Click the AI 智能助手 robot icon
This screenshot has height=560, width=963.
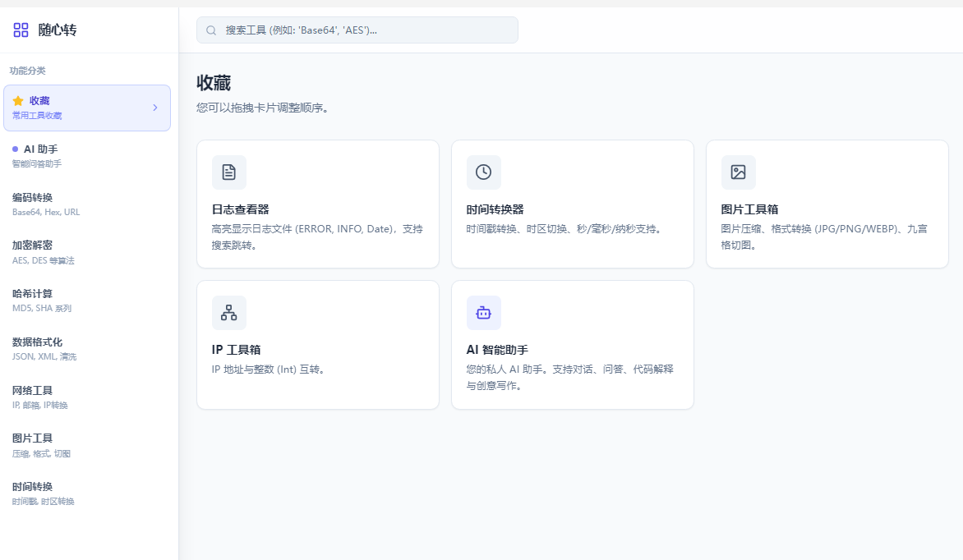click(483, 313)
